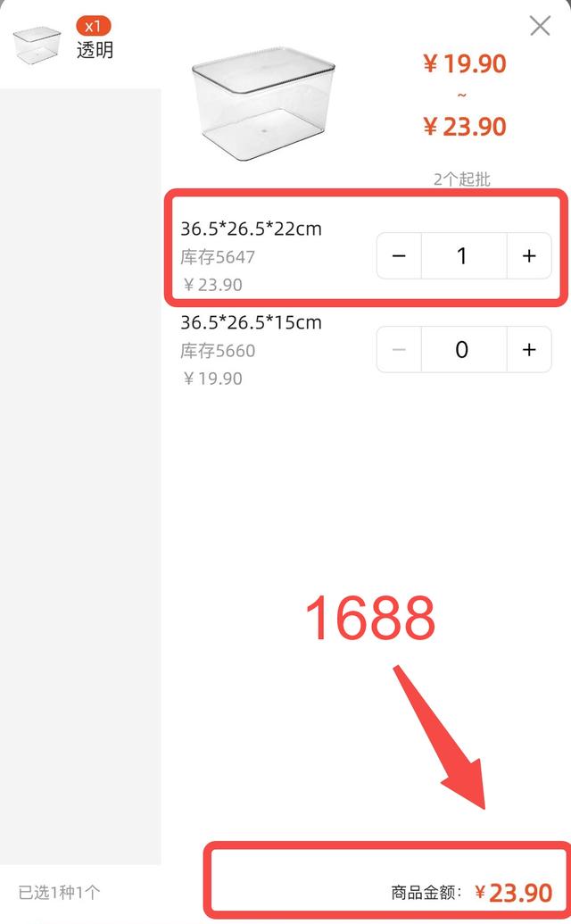The height and width of the screenshot is (924, 571).
Task: Click minus button for 36.5*26.5*15cm size
Action: point(399,349)
